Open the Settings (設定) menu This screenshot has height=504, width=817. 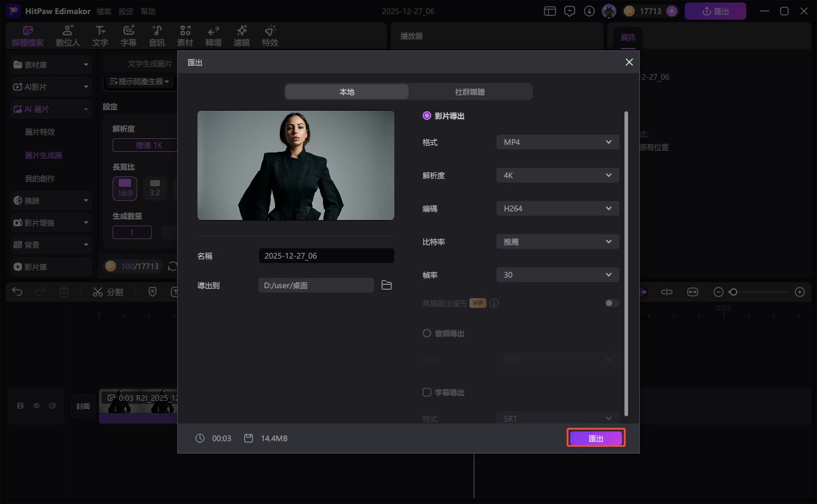pos(126,12)
